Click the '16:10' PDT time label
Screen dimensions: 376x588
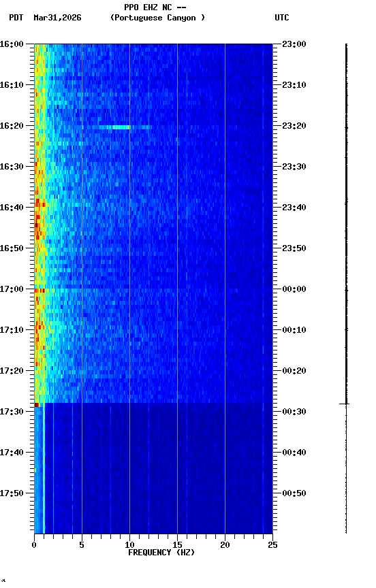(x=12, y=85)
